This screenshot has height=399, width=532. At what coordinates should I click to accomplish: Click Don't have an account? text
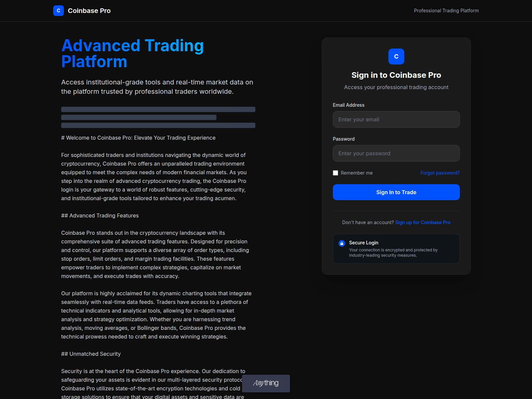pyautogui.click(x=368, y=222)
